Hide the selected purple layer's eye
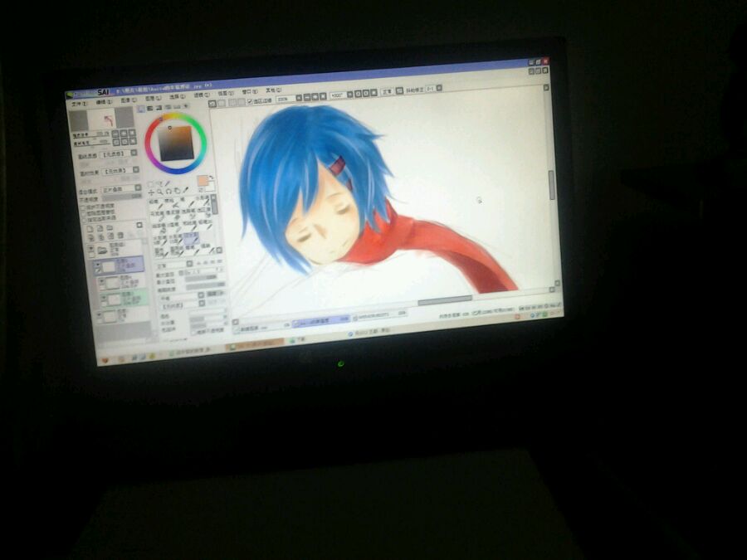747x560 pixels. coord(98,265)
